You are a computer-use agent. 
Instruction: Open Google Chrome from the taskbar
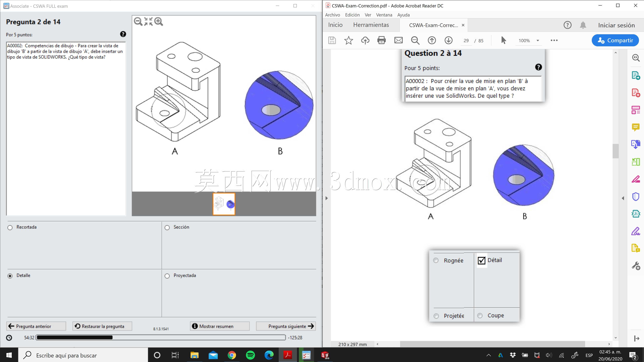pyautogui.click(x=232, y=355)
